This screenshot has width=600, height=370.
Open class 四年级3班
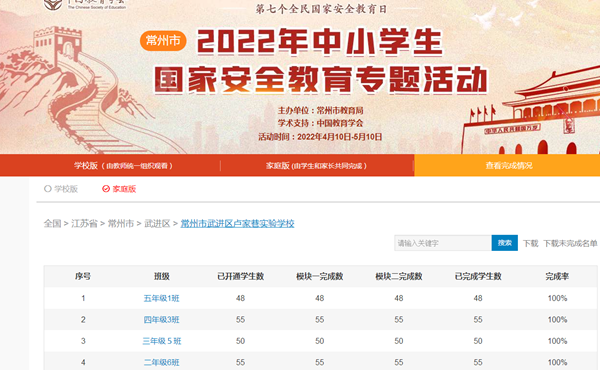161,319
